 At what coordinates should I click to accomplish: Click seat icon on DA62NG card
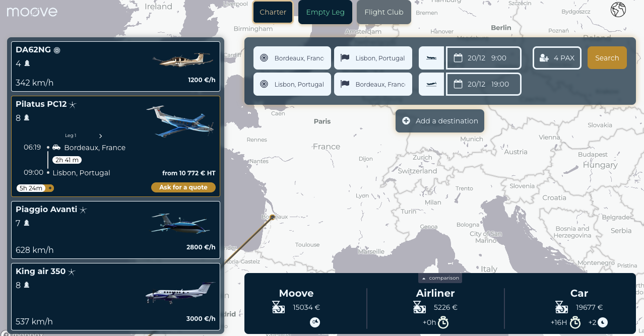pos(27,63)
